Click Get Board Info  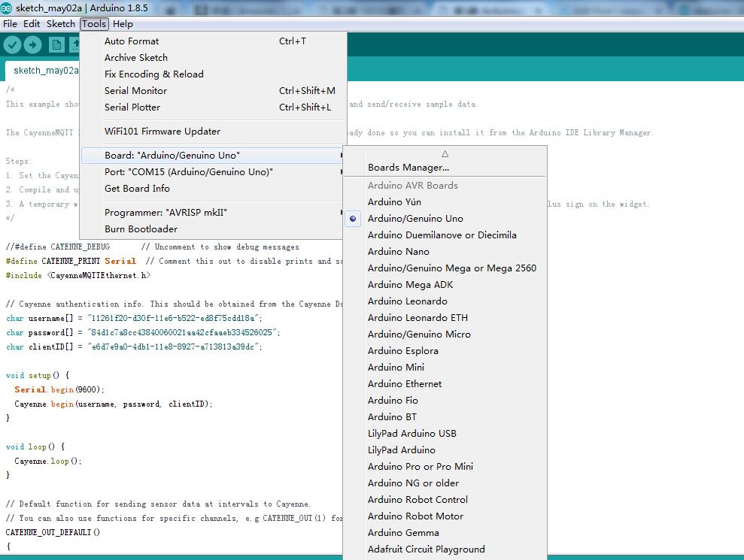click(x=213, y=189)
